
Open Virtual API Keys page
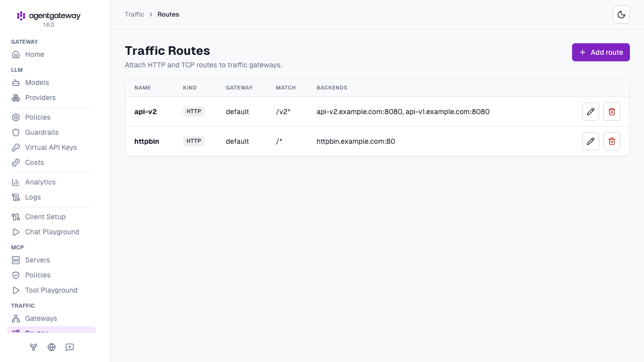(51, 147)
